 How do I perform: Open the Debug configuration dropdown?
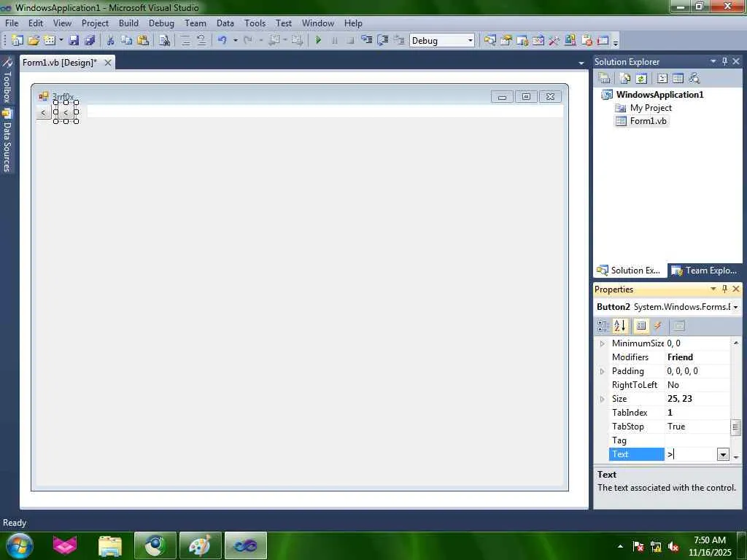coord(471,41)
